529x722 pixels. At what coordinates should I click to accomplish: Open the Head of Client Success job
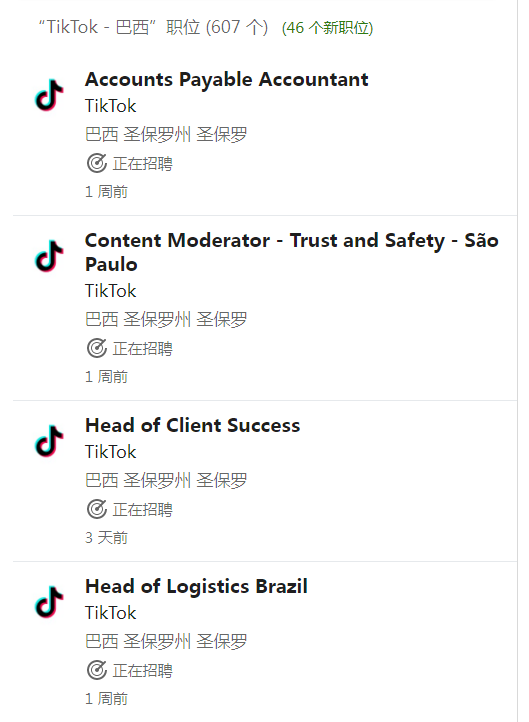pyautogui.click(x=192, y=425)
